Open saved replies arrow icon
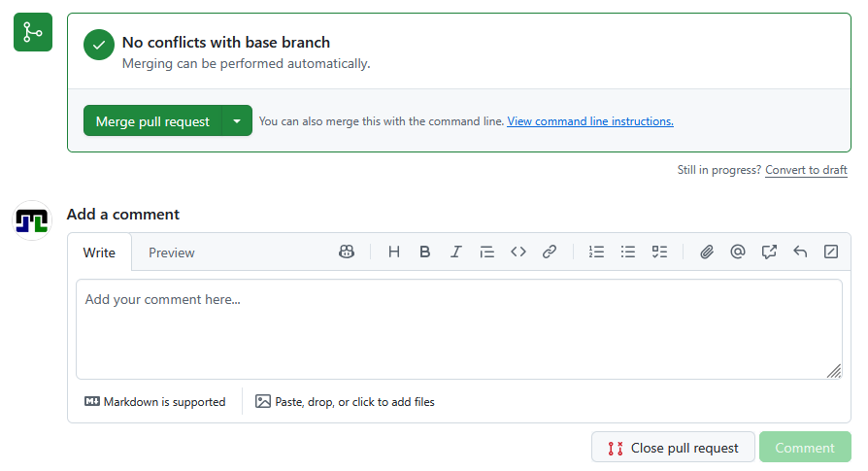The image size is (868, 471). point(800,252)
